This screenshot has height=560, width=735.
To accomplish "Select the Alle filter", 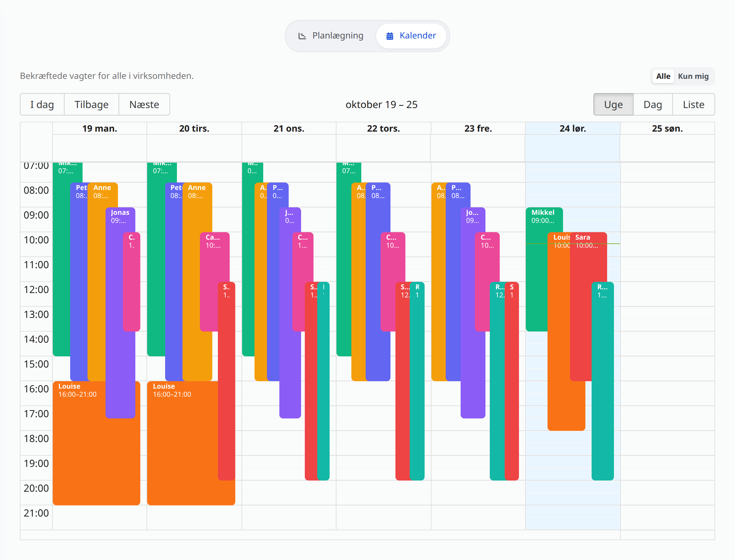I will tap(663, 76).
